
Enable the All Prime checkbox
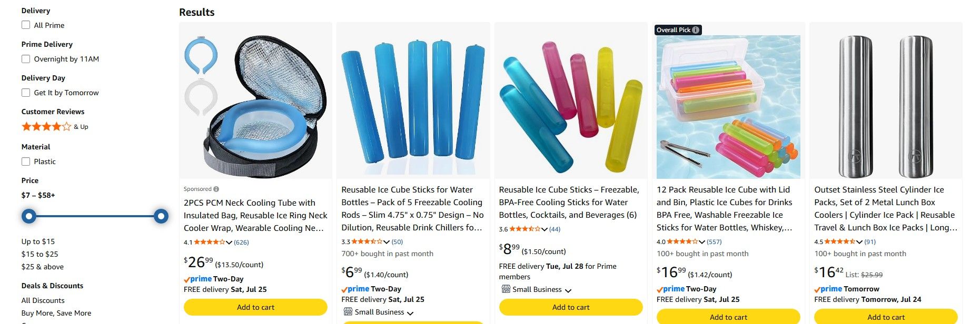pos(26,25)
